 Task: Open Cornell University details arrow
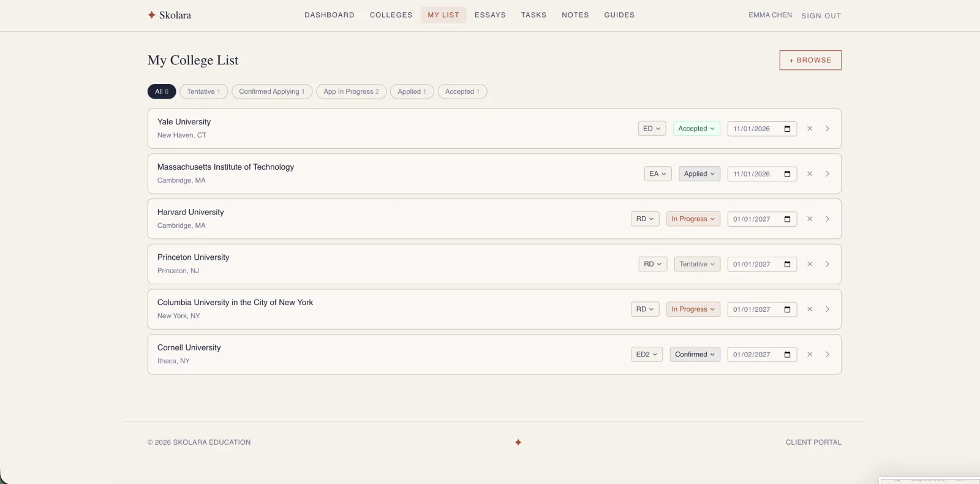tap(827, 354)
